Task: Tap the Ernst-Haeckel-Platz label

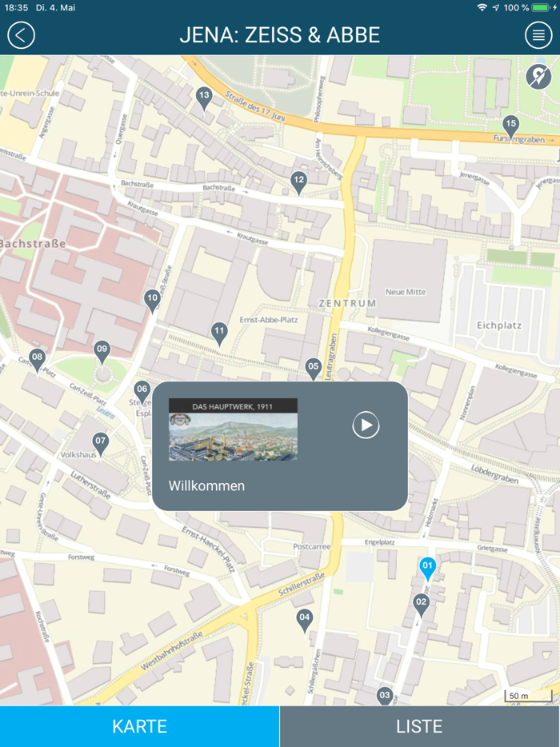Action: pyautogui.click(x=208, y=549)
